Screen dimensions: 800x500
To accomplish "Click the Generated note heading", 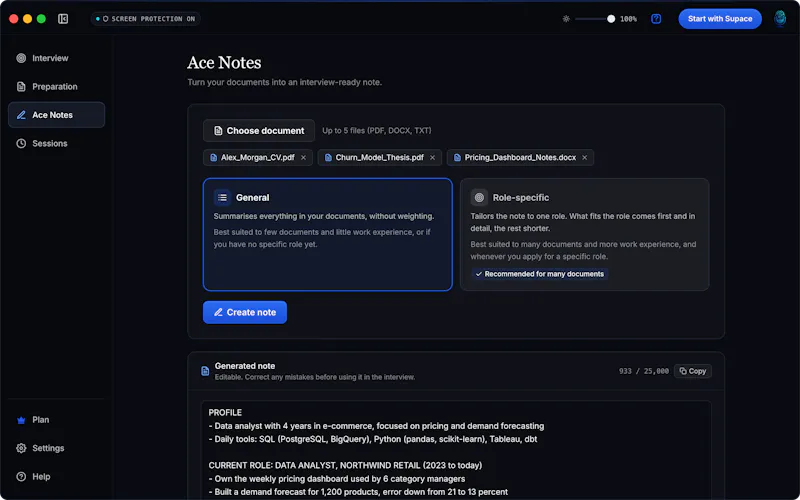I will click(x=245, y=366).
